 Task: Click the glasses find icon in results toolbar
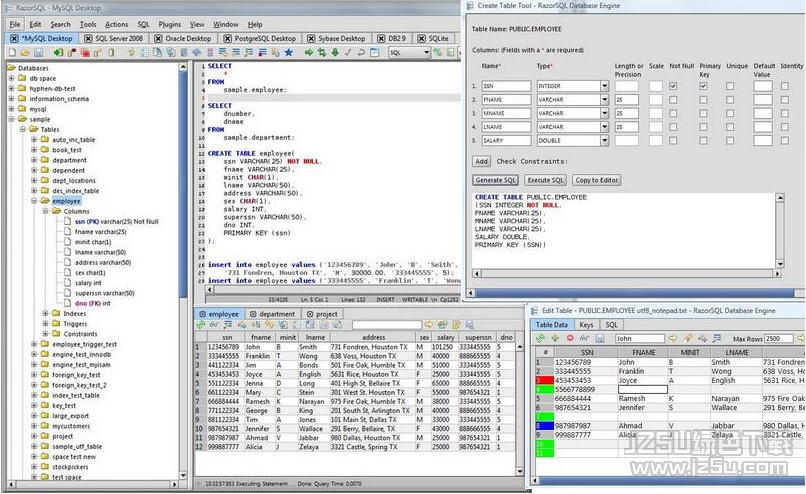(x=214, y=325)
